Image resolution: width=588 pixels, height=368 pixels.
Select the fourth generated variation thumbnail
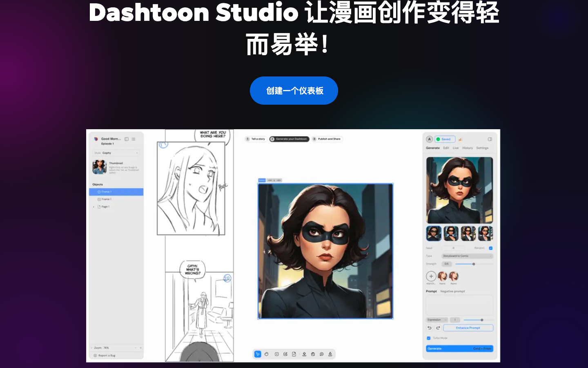coord(486,233)
